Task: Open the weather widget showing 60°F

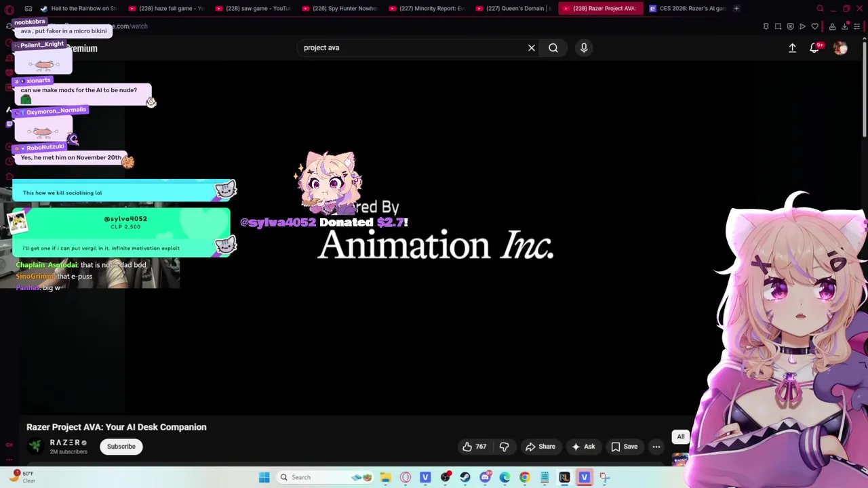Action: (22, 476)
